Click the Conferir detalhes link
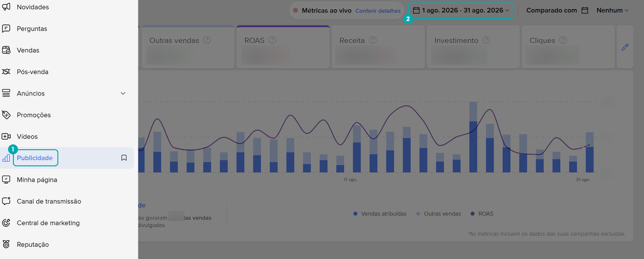Image resolution: width=644 pixels, height=259 pixels. [378, 10]
